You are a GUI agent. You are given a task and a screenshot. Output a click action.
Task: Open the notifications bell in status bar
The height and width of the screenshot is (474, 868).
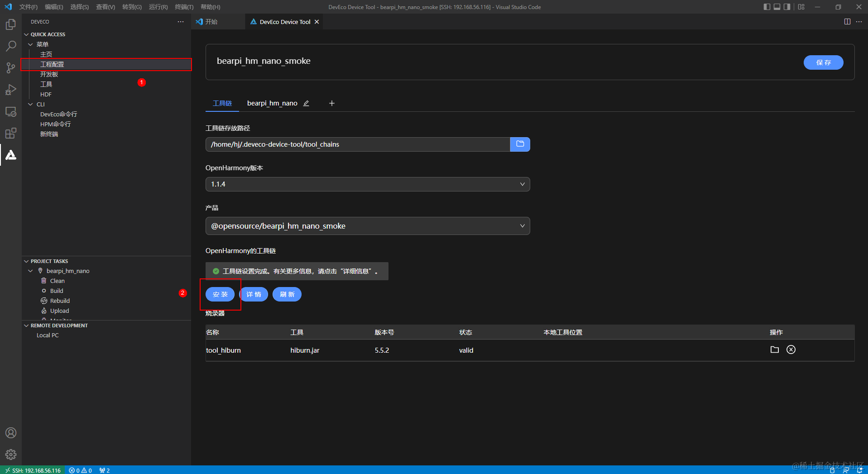(x=859, y=470)
